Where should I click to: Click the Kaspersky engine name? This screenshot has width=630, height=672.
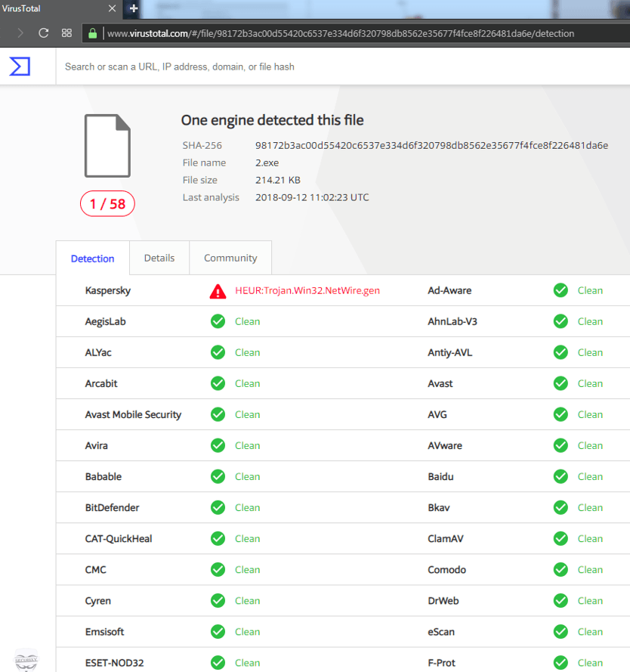coord(107,290)
